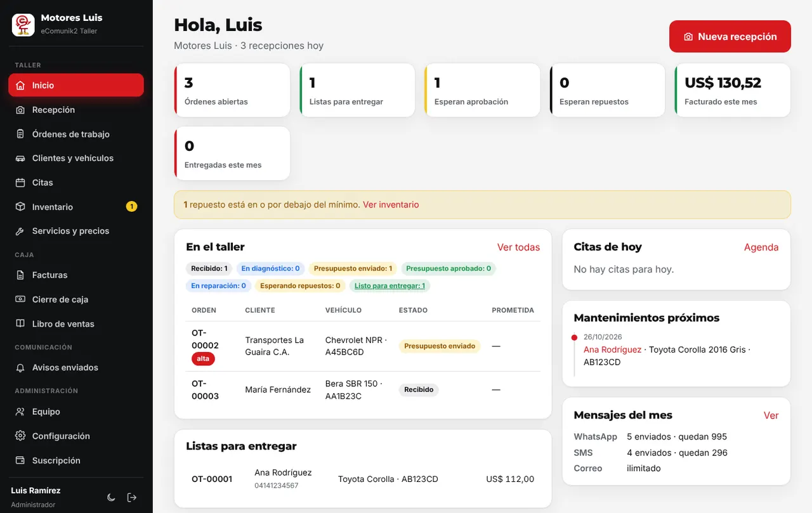
Task: Click order OT-00001 in Listas para entregar
Action: [x=212, y=479]
